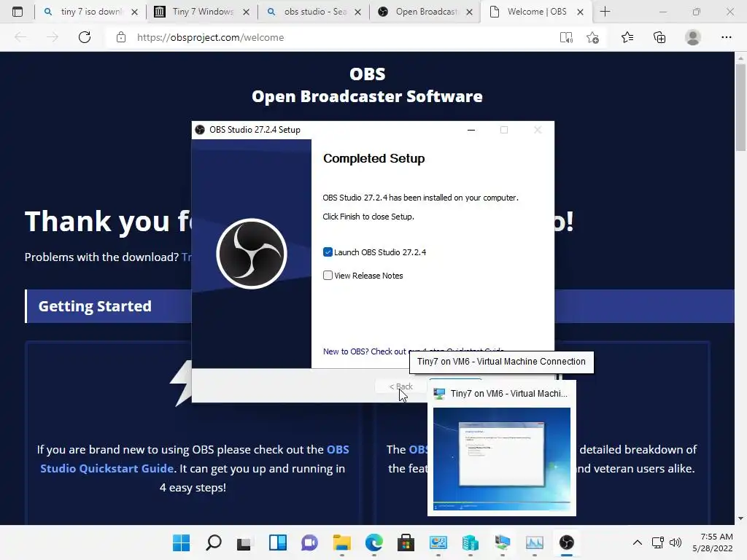Add this page to favorites star icon

tap(592, 37)
